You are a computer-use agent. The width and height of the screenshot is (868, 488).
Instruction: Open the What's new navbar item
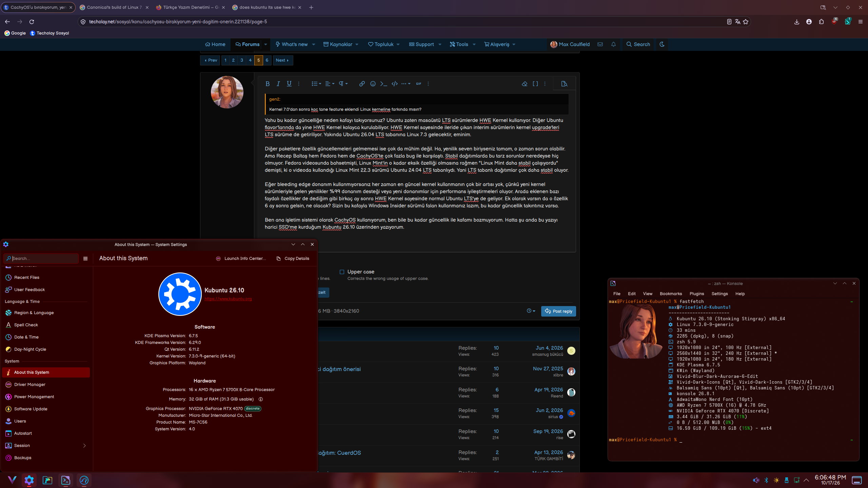coord(292,44)
